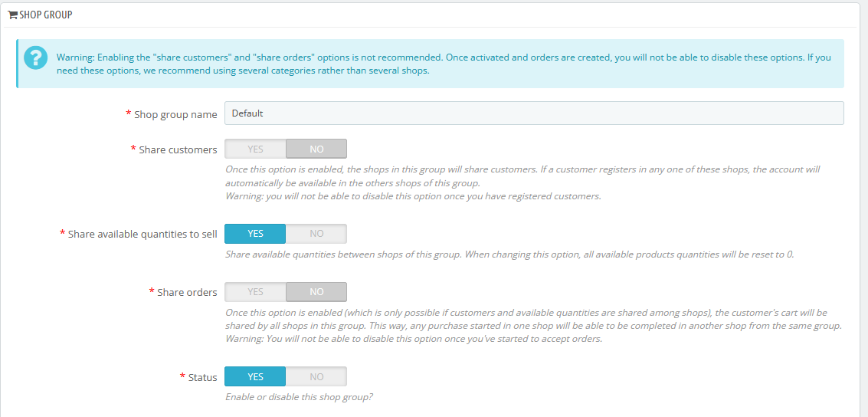Enable Share orders with YES
Viewport: 868px width, 417px height.
click(255, 292)
